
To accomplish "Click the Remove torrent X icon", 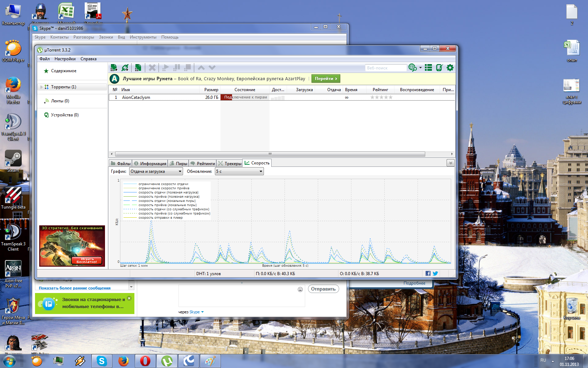I will click(152, 68).
